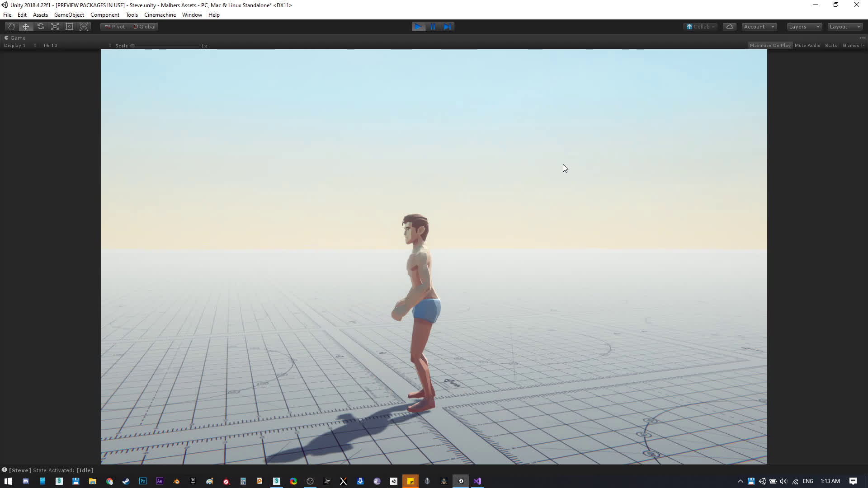
Task: Toggle the Stats overlay
Action: pos(830,46)
